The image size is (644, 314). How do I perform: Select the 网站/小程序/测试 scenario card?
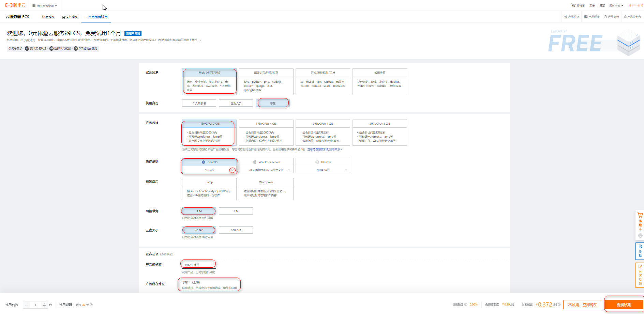point(209,82)
